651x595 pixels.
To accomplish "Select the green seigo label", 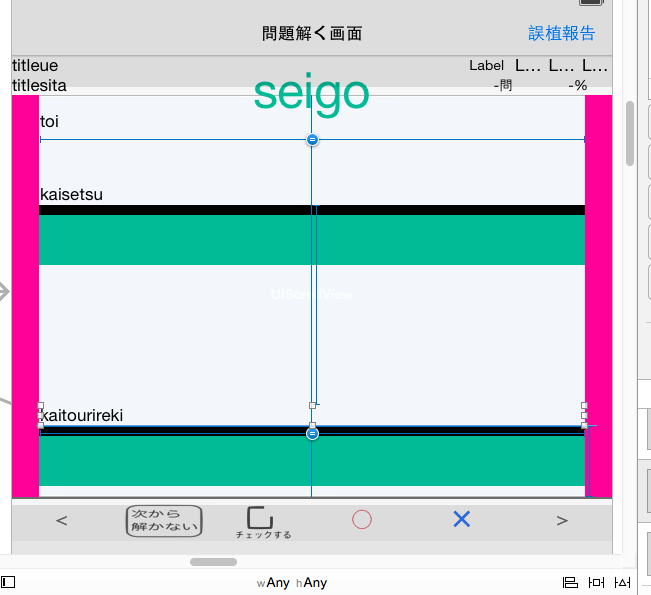I will tap(311, 95).
